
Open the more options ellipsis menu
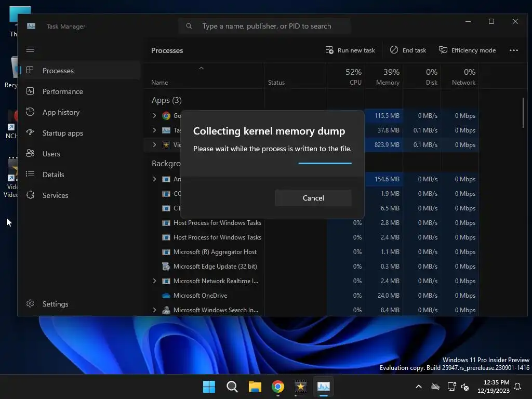click(514, 50)
